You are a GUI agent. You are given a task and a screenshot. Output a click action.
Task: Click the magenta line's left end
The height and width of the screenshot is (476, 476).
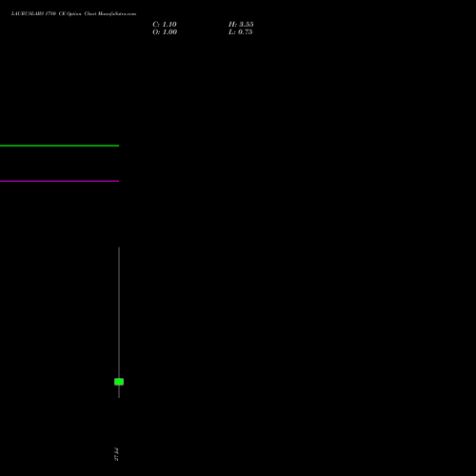pyautogui.click(x=1, y=181)
